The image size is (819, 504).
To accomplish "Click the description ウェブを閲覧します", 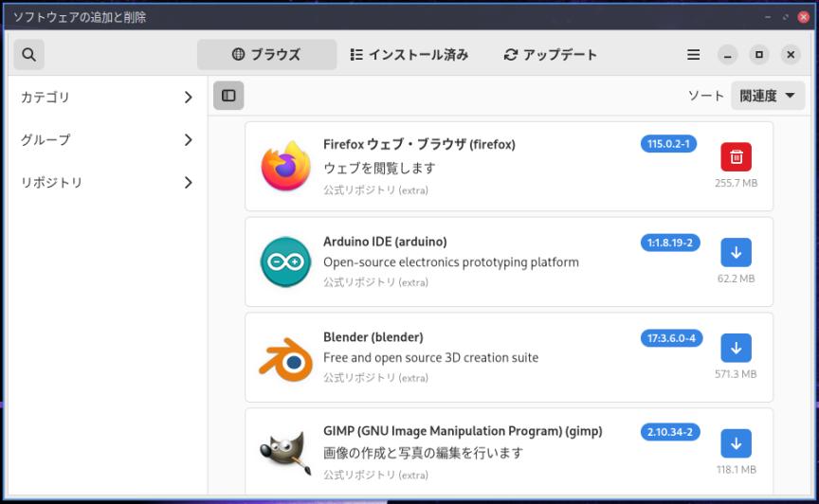I will pyautogui.click(x=379, y=169).
